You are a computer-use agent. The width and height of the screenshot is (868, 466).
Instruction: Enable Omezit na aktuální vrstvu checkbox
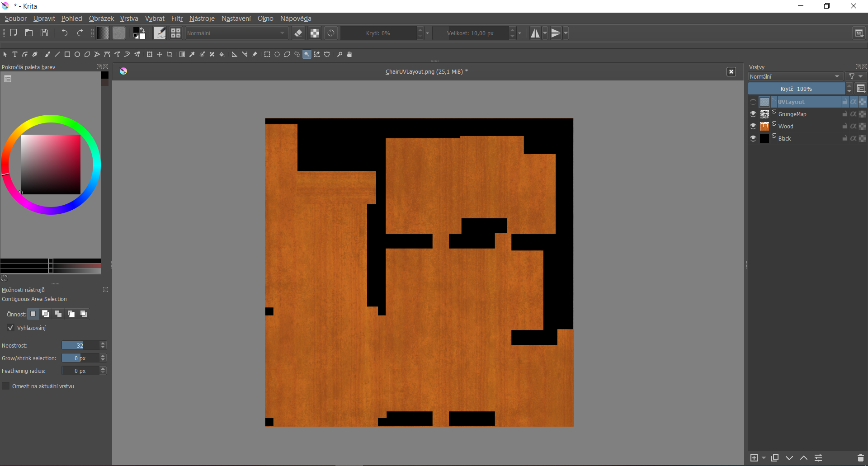6,386
